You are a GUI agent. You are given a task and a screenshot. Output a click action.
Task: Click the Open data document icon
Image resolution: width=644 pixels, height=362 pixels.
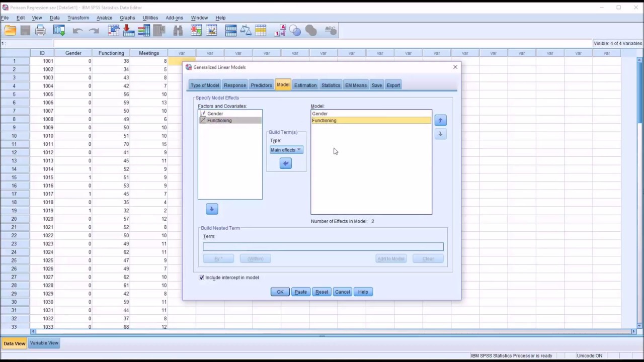point(10,31)
